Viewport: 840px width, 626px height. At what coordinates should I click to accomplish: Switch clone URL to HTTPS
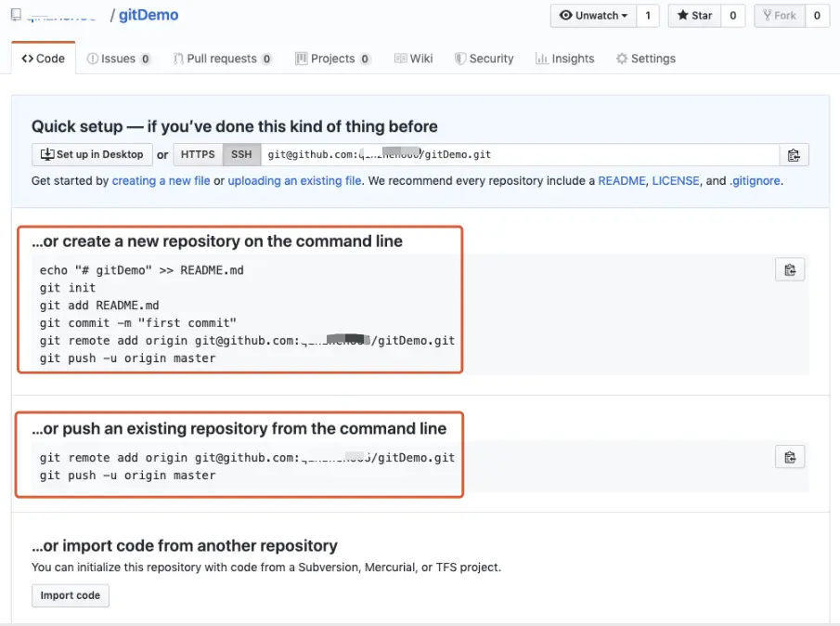[x=198, y=155]
